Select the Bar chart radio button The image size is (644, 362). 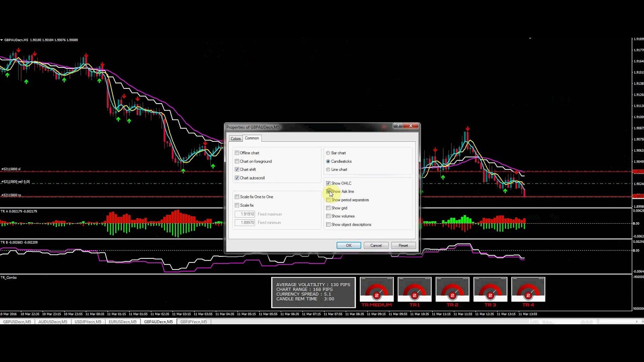(328, 153)
